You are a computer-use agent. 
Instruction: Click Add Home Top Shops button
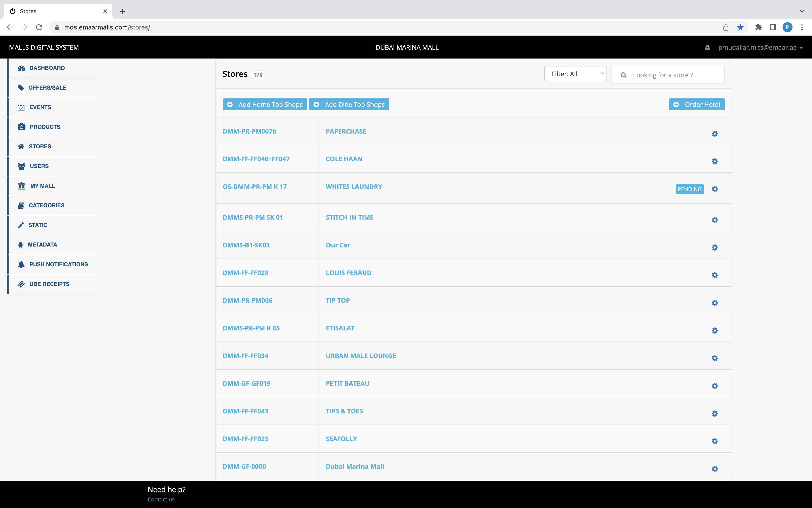pos(265,105)
